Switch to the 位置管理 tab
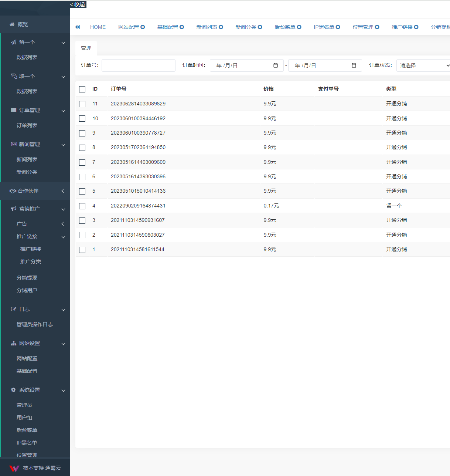 pyautogui.click(x=362, y=27)
